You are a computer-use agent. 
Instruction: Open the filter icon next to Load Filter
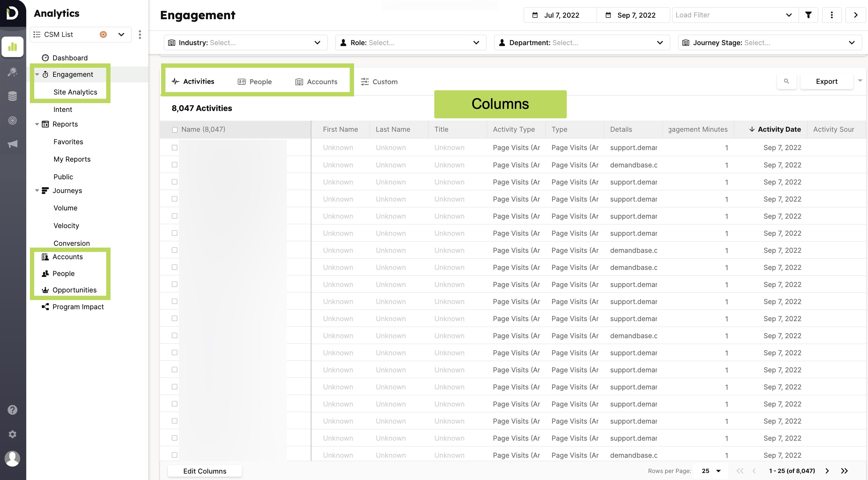[808, 15]
